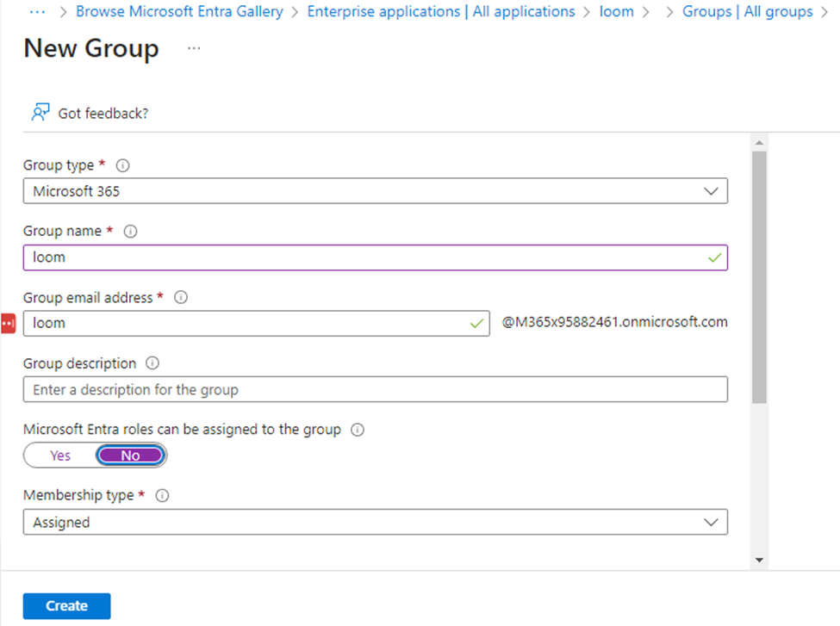
Task: Open Group name info tooltip icon
Action: click(130, 232)
